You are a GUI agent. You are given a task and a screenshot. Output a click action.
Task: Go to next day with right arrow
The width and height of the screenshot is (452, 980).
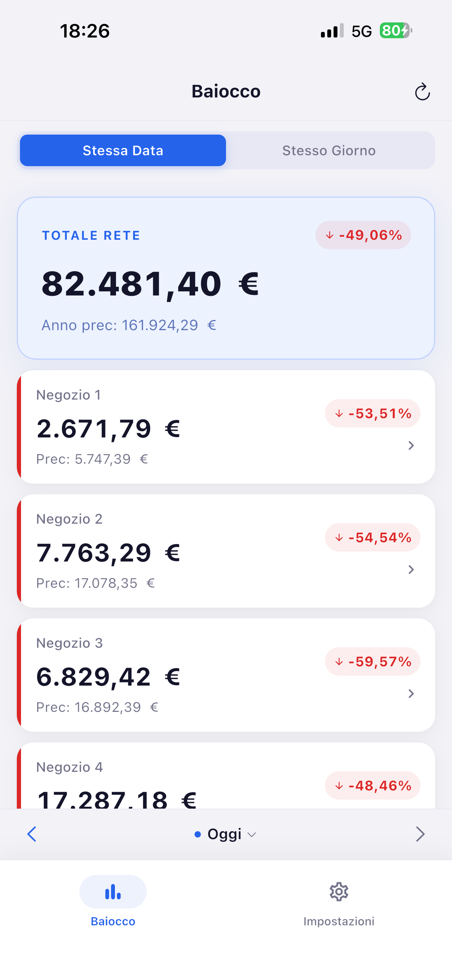[420, 834]
